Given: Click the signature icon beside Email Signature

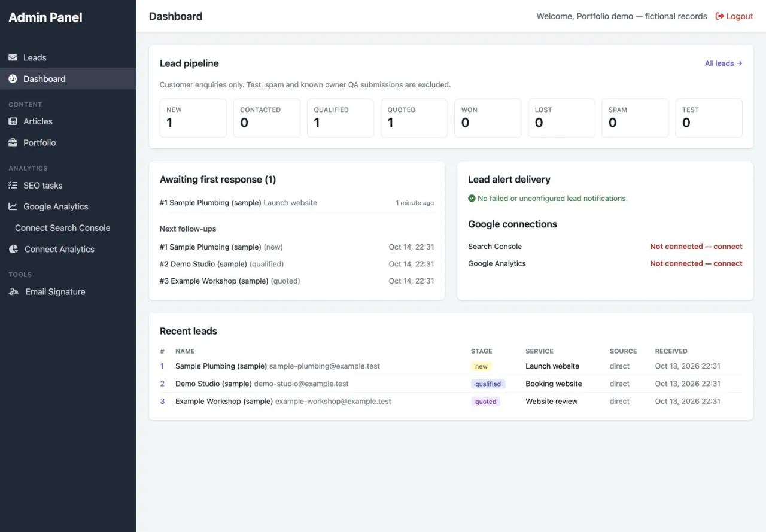Looking at the screenshot, I should (x=14, y=292).
